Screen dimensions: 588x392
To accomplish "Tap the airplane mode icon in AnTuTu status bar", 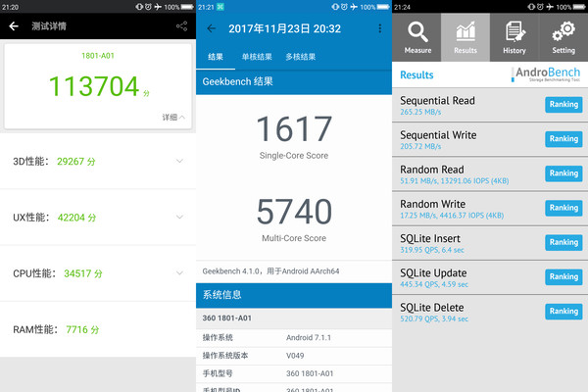I will (158, 7).
